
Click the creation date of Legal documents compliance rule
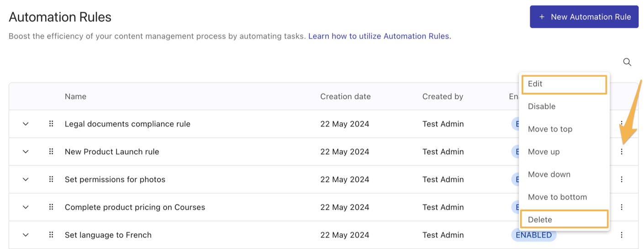(x=345, y=124)
